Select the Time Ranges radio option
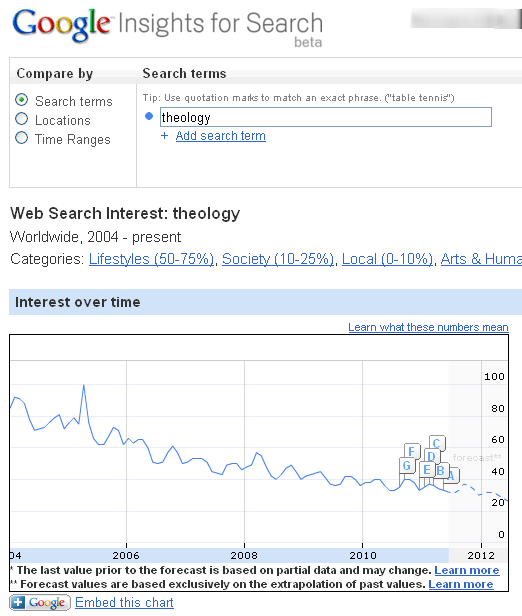 (22, 138)
